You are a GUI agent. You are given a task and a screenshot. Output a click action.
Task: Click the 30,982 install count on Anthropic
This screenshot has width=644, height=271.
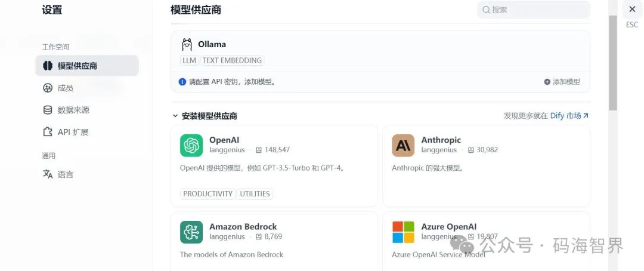click(x=487, y=150)
